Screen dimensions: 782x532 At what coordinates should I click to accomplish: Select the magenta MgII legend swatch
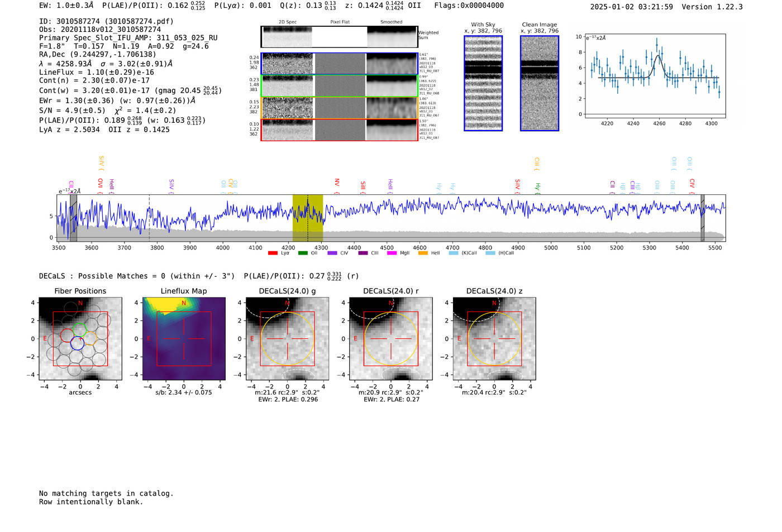pyautogui.click(x=392, y=253)
